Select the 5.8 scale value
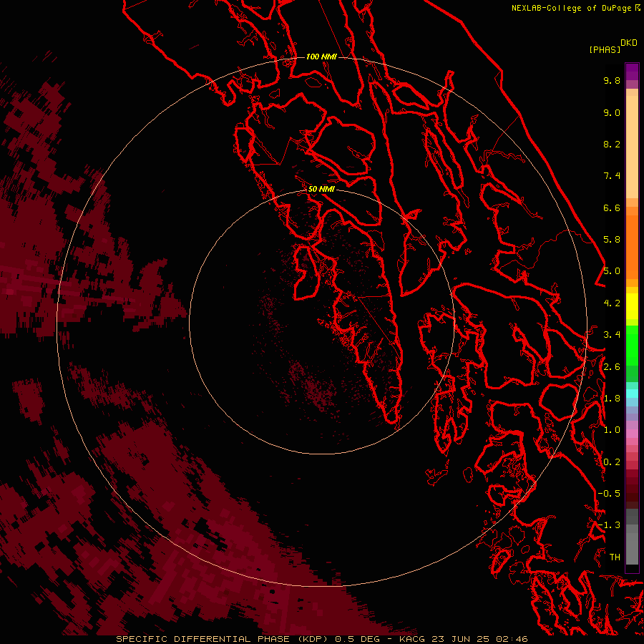Viewport: 644px width, 644px height. tap(612, 240)
